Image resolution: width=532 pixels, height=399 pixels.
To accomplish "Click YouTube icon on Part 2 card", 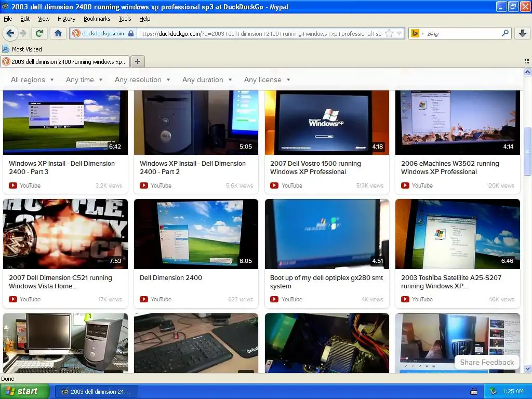I will pos(144,185).
